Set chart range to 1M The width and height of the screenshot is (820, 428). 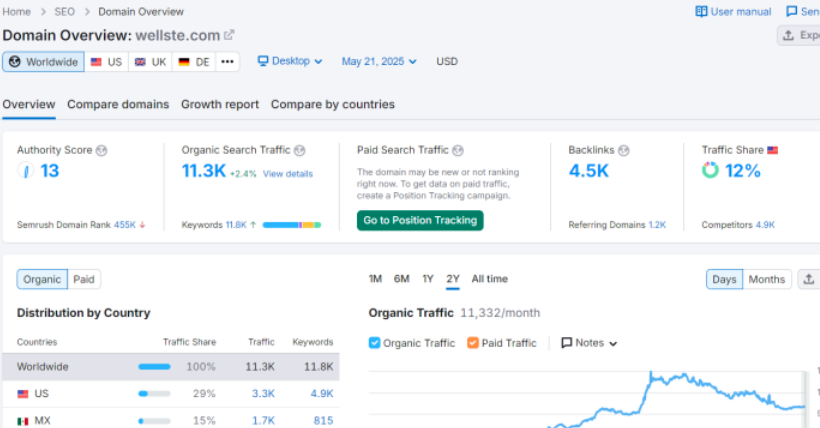(375, 279)
